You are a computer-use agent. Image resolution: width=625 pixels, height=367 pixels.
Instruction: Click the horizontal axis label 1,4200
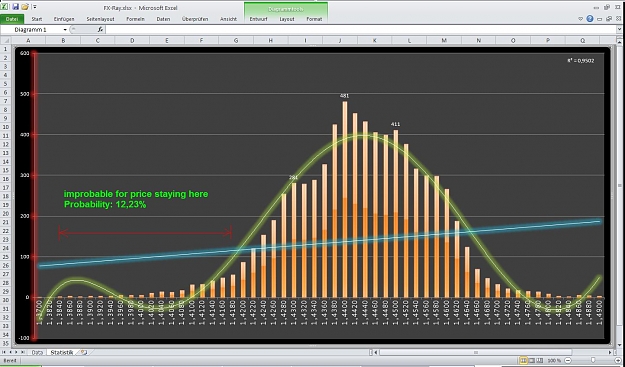[x=243, y=312]
